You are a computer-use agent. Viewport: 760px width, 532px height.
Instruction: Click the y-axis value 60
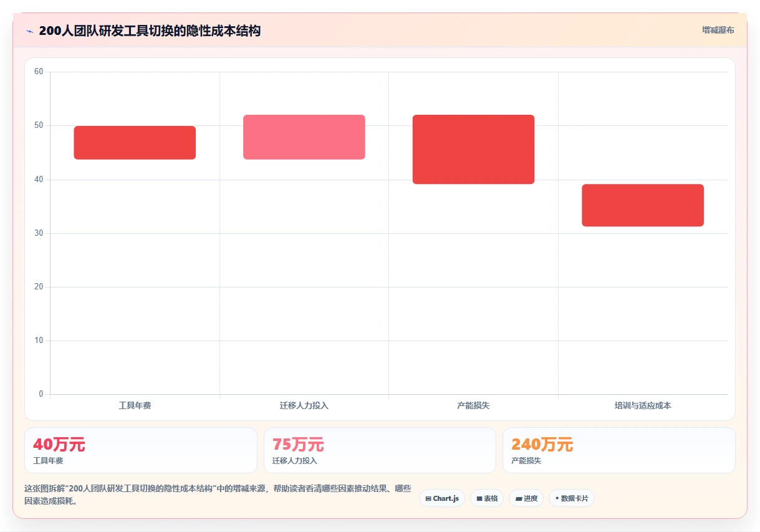tap(39, 72)
